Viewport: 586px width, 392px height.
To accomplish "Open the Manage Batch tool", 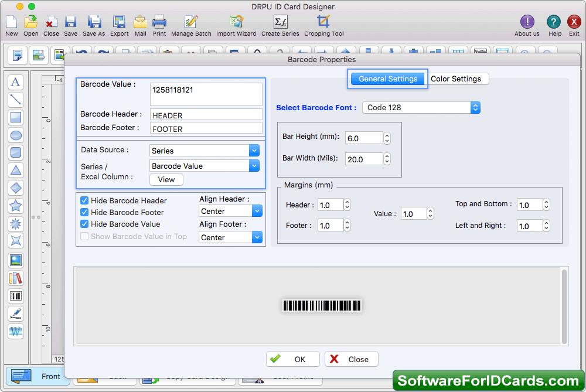I will (x=191, y=25).
